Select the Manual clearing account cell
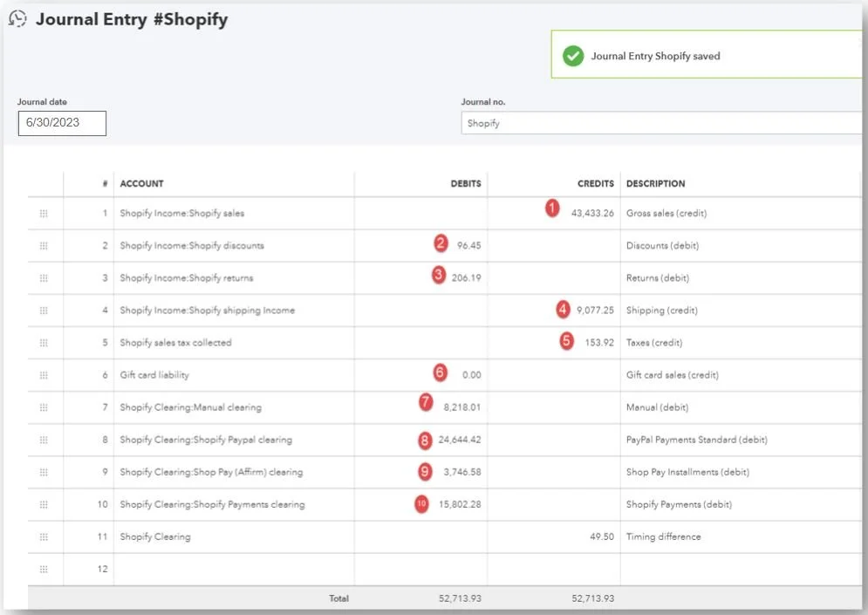 pyautogui.click(x=234, y=407)
